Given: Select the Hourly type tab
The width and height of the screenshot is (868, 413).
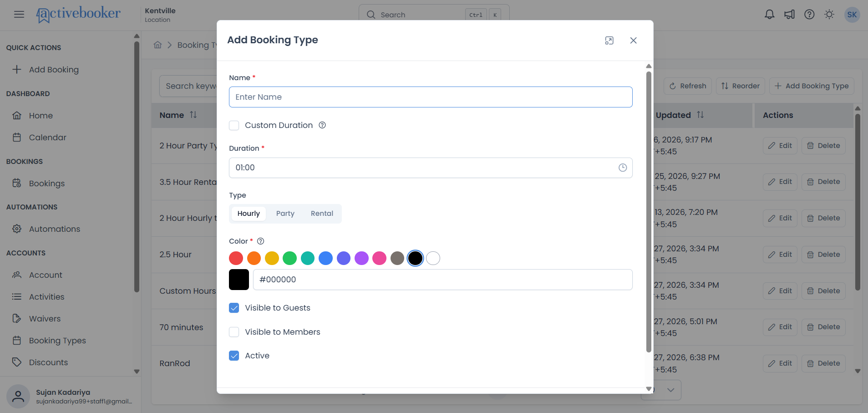Looking at the screenshot, I should (249, 214).
